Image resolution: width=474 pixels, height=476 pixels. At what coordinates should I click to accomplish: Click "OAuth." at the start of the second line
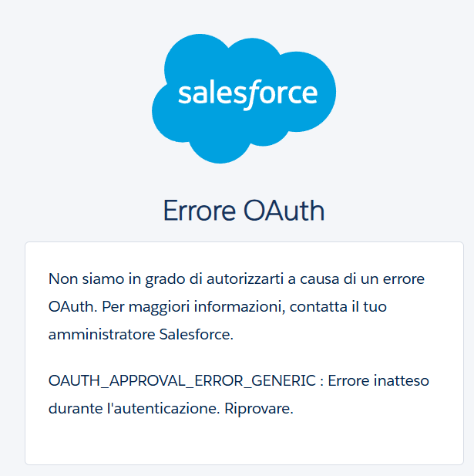[x=71, y=306]
